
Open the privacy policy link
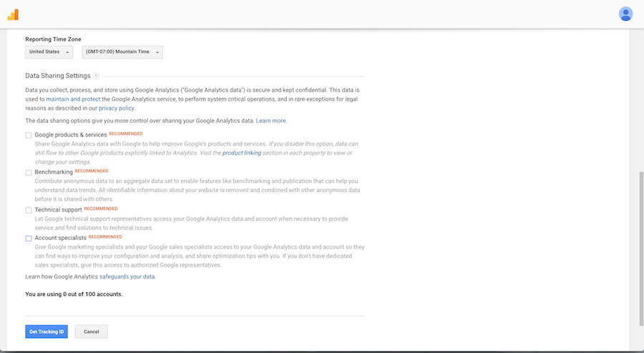tap(116, 108)
